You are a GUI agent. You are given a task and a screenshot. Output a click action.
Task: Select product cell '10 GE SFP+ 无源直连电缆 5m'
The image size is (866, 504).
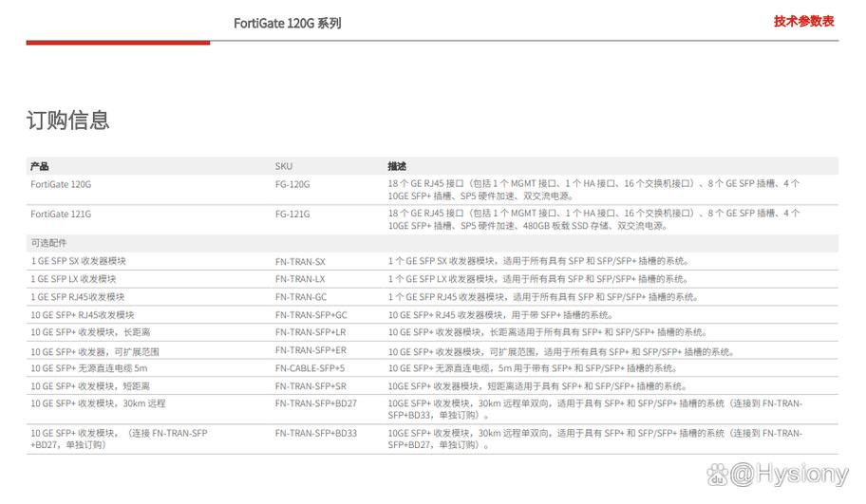89,368
